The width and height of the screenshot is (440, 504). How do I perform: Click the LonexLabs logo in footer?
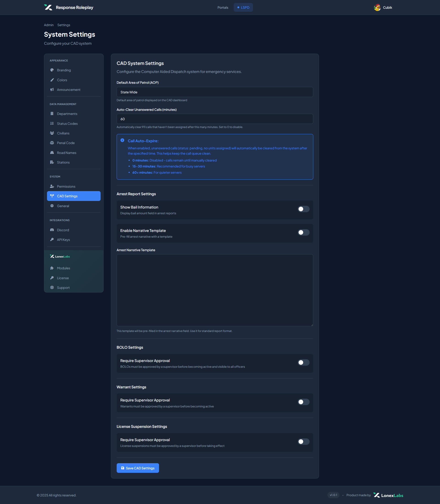tap(388, 495)
